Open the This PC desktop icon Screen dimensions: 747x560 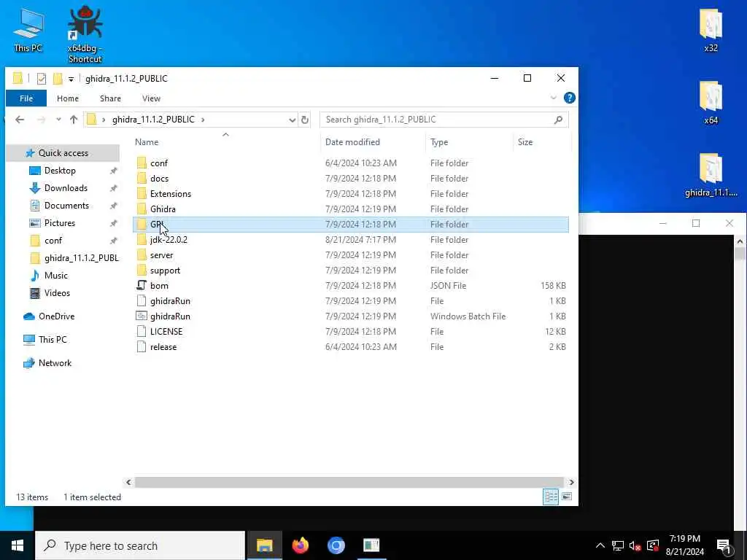click(x=28, y=30)
